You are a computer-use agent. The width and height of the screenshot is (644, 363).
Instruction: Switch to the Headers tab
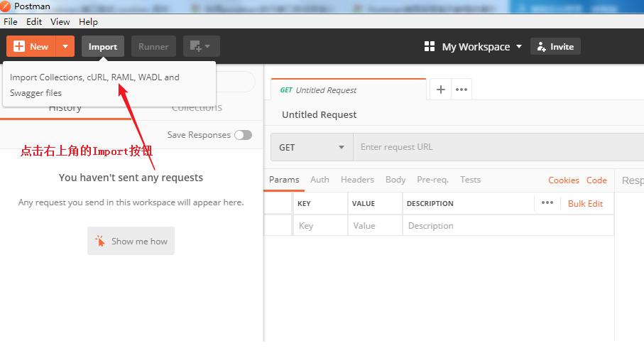pos(357,180)
